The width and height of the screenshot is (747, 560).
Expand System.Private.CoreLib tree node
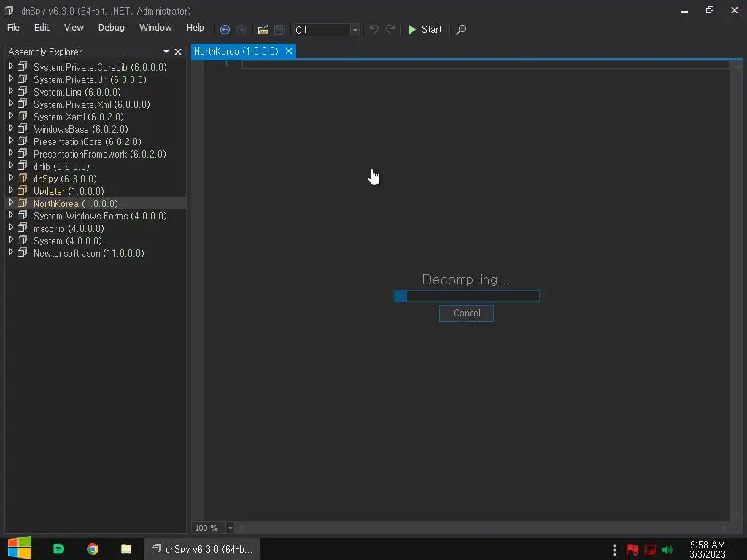(x=11, y=66)
